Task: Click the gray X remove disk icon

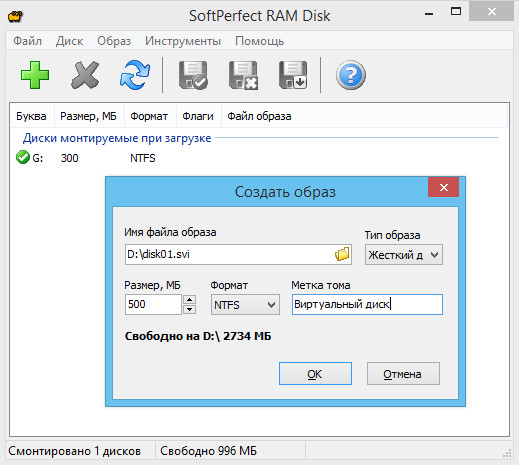Action: tap(85, 75)
